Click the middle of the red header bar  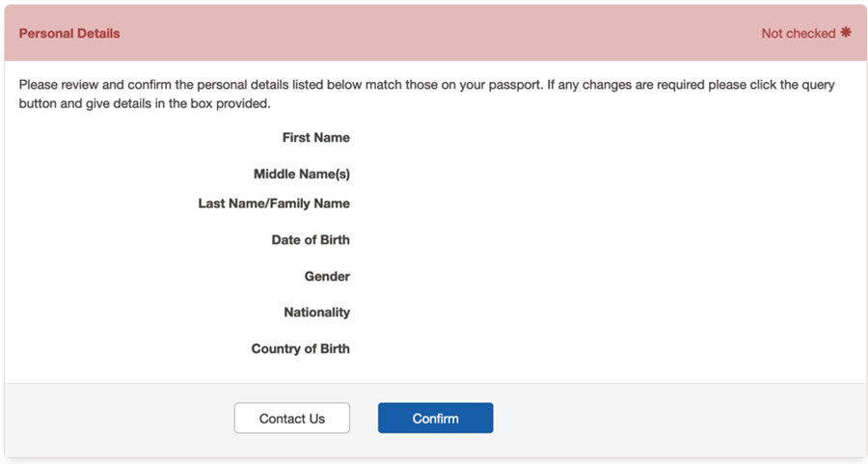click(x=434, y=34)
